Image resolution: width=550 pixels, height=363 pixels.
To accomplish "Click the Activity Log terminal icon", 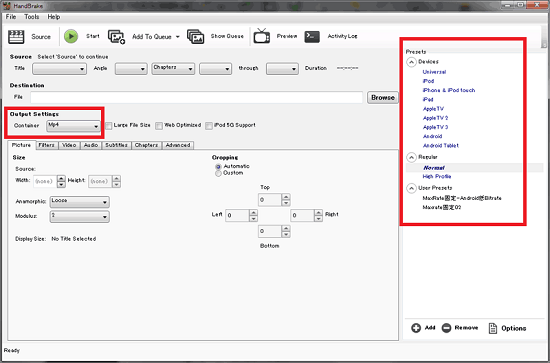I will tap(312, 36).
